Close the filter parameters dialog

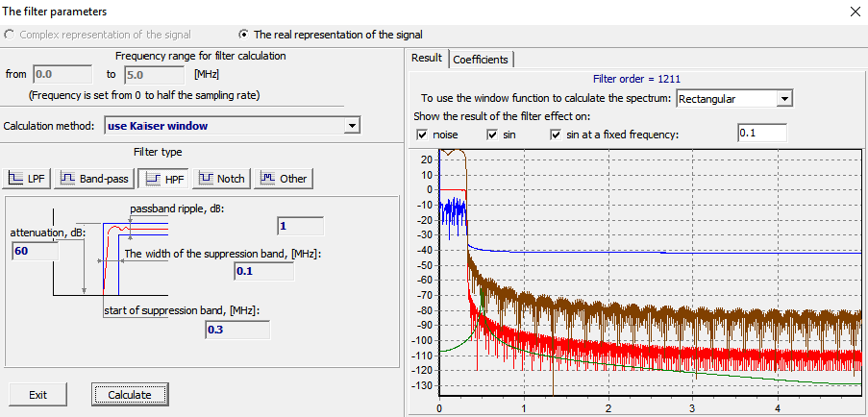pos(854,12)
